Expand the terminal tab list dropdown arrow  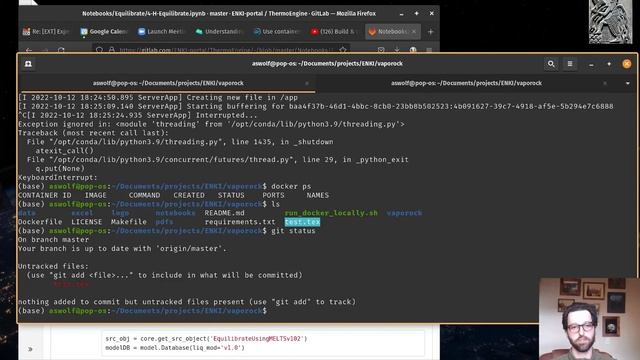point(627,83)
